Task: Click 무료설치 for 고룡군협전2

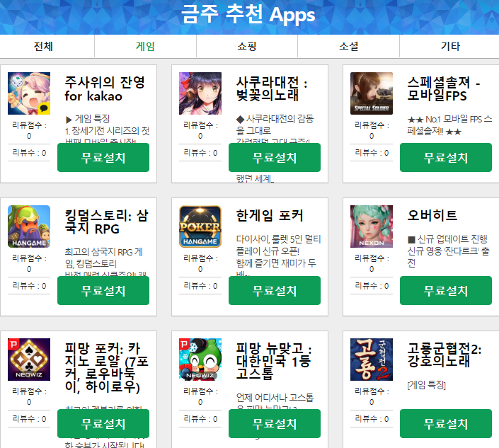Action: coord(445,423)
